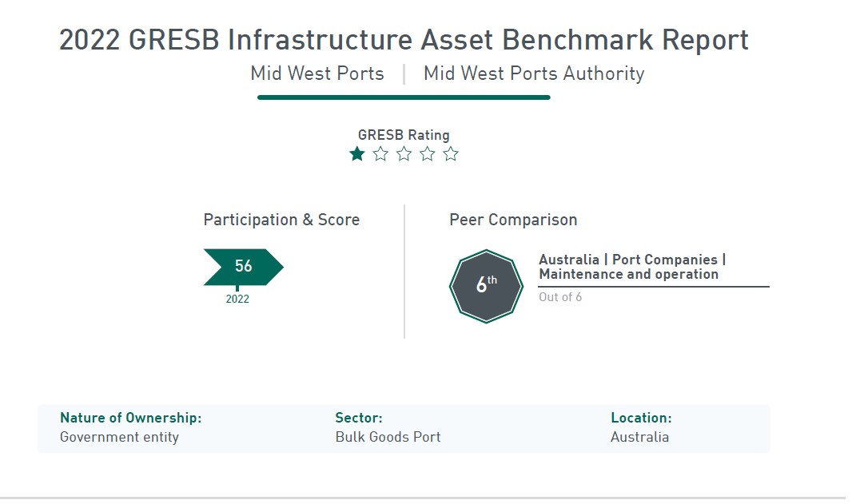
Task: Click the Bulk Goods Port sector value
Action: [388, 437]
